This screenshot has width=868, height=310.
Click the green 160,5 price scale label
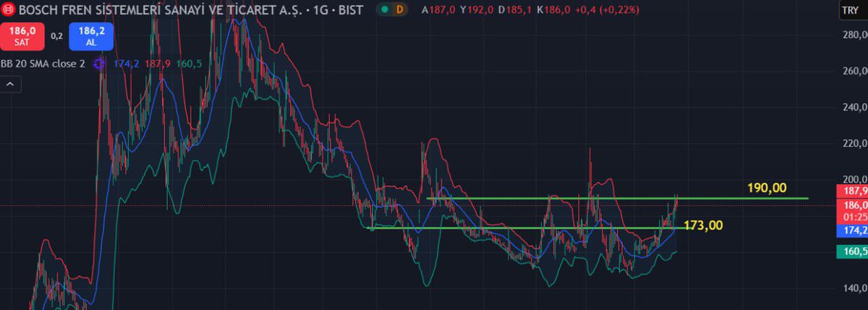point(854,251)
